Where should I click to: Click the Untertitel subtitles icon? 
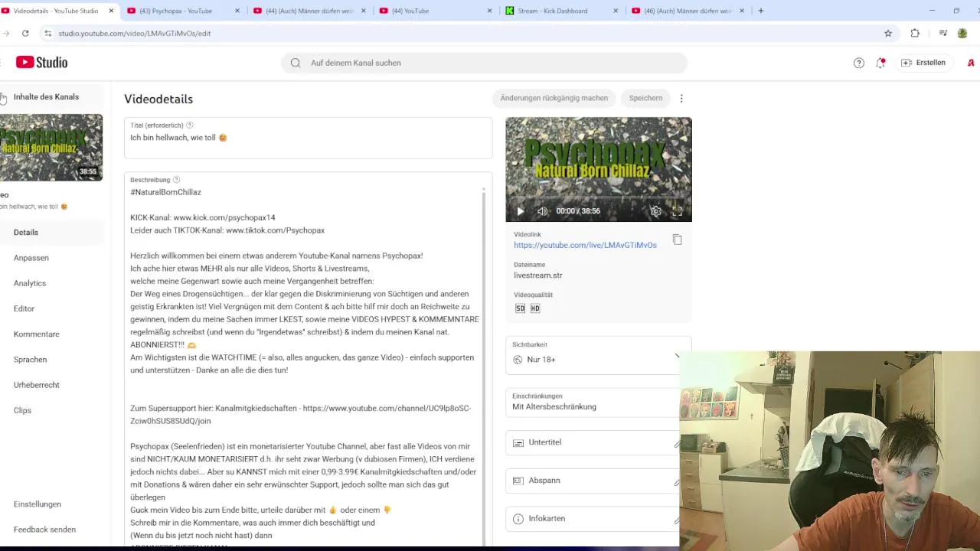tap(518, 442)
